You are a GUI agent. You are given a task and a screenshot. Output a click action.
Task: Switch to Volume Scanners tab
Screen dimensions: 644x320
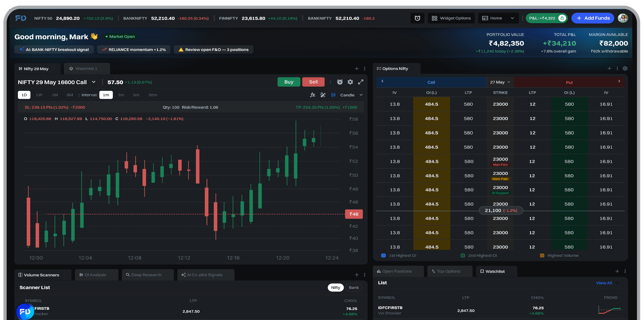click(x=43, y=275)
